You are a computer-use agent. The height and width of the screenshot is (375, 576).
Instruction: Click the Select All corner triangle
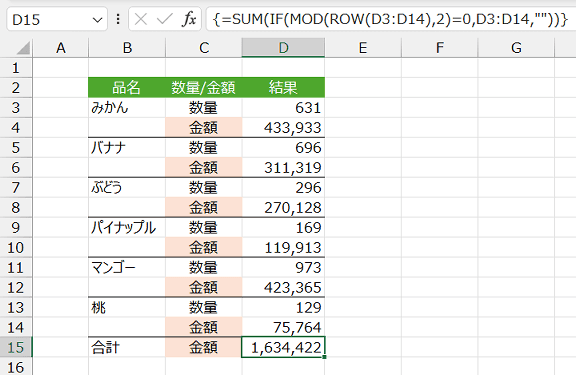point(24,48)
